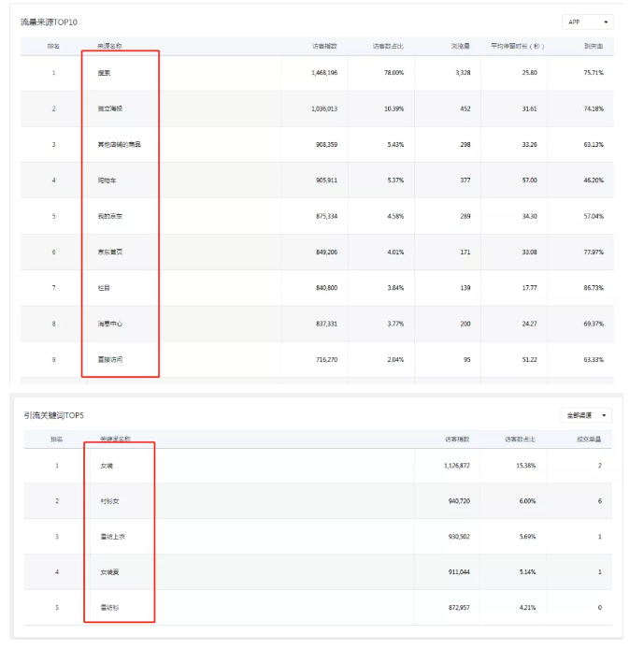
Task: Open the APP channel dropdown
Action: 587,22
